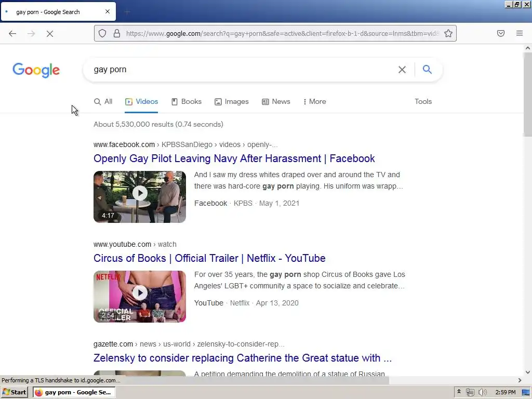
Task: Click the magnifier search button
Action: 427,69
